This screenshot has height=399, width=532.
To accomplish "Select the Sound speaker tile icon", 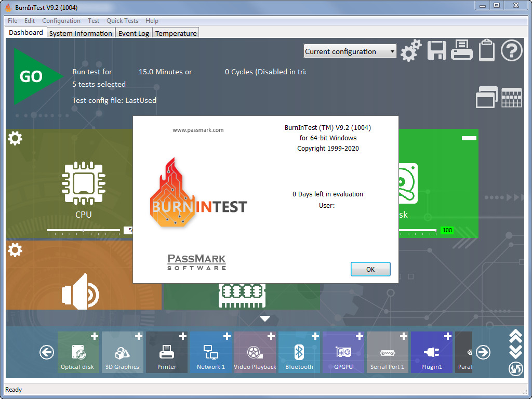I will (x=81, y=292).
